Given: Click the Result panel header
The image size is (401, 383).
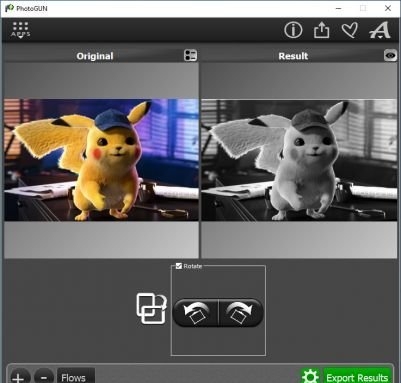Looking at the screenshot, I should [293, 56].
